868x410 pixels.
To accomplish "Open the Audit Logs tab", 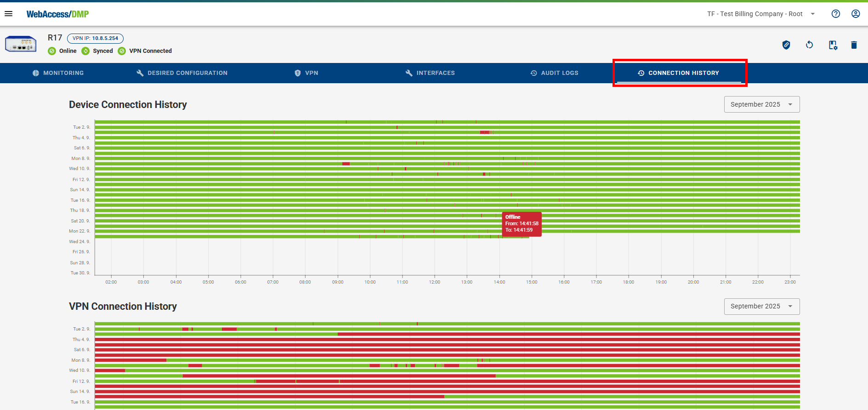I will [554, 73].
